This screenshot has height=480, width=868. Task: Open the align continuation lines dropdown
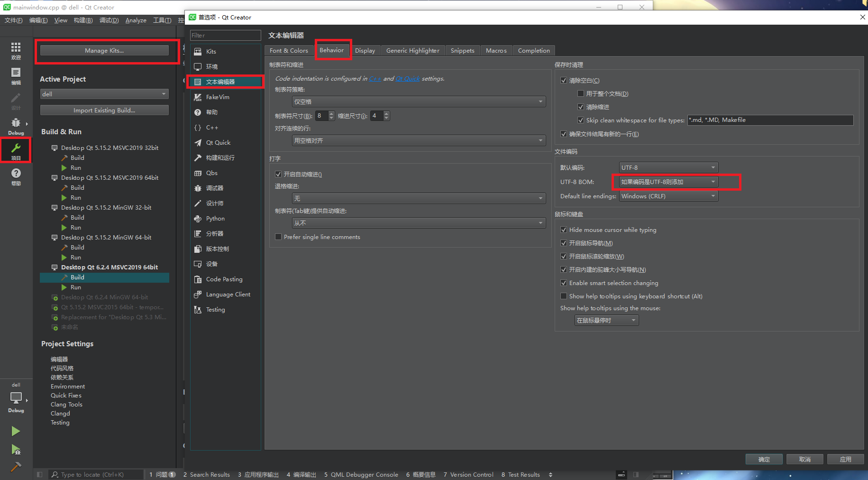419,140
